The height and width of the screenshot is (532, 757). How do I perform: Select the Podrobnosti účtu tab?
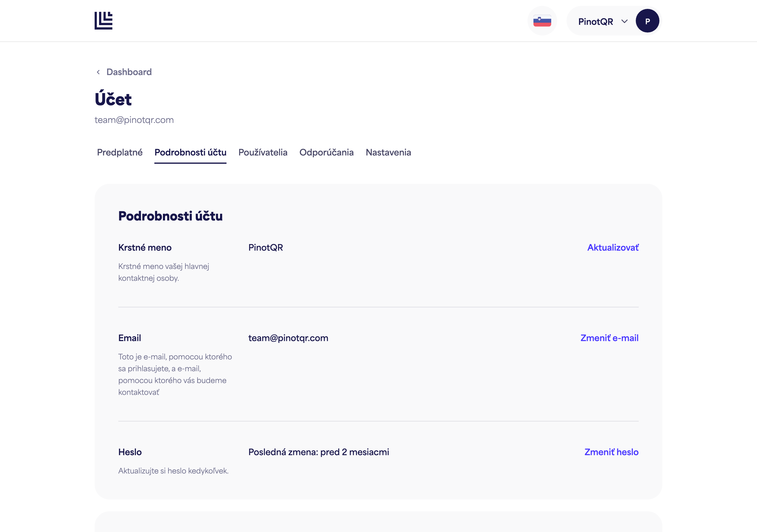[190, 152]
